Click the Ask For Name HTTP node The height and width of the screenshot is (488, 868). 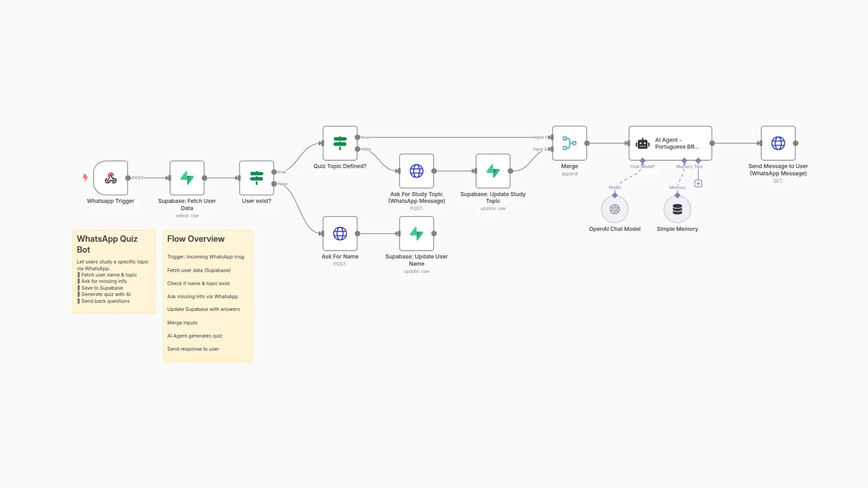pyautogui.click(x=340, y=234)
